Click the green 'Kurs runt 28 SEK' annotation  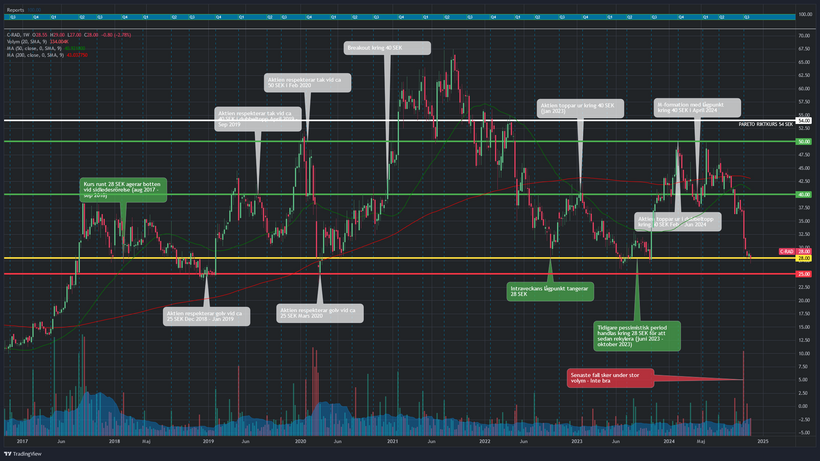point(119,190)
